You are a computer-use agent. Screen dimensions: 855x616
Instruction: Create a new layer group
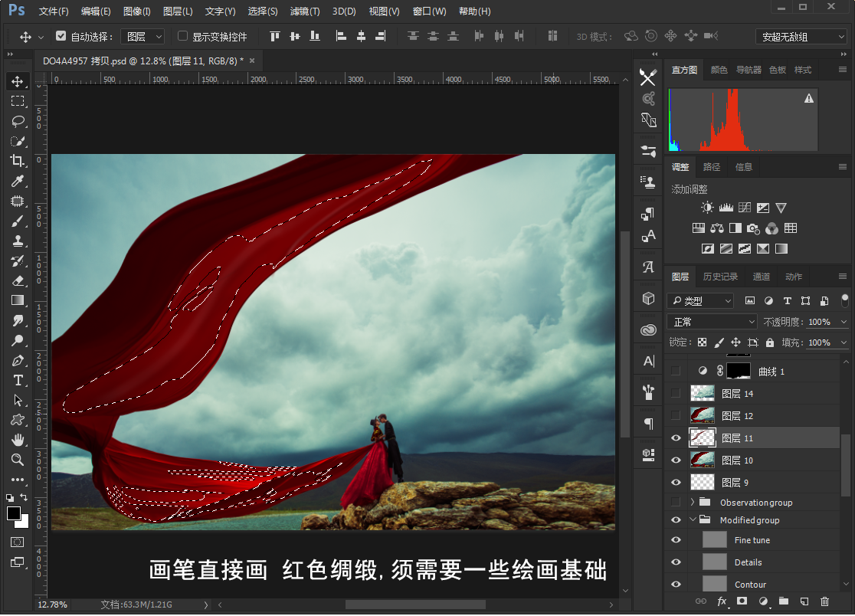coord(784,601)
